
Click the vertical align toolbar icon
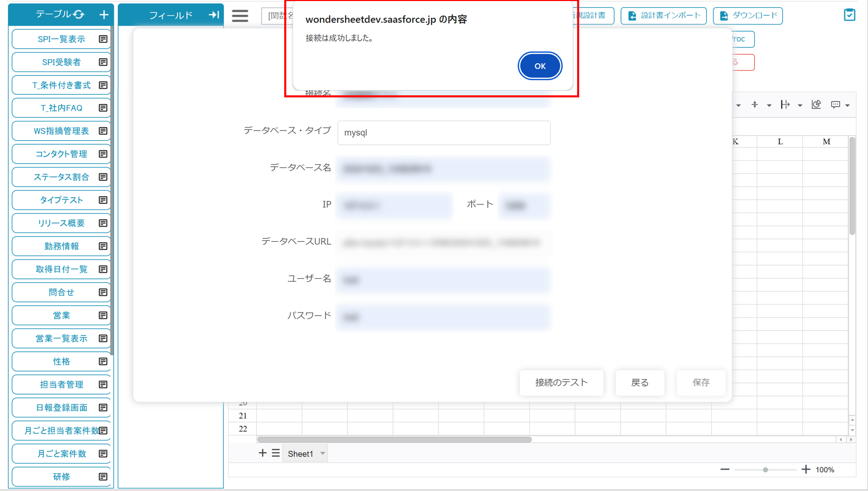[x=755, y=105]
